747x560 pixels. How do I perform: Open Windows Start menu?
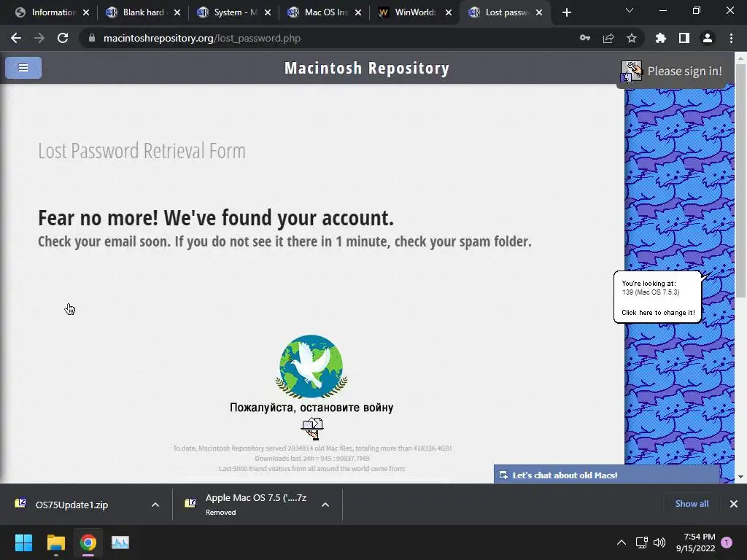[23, 542]
